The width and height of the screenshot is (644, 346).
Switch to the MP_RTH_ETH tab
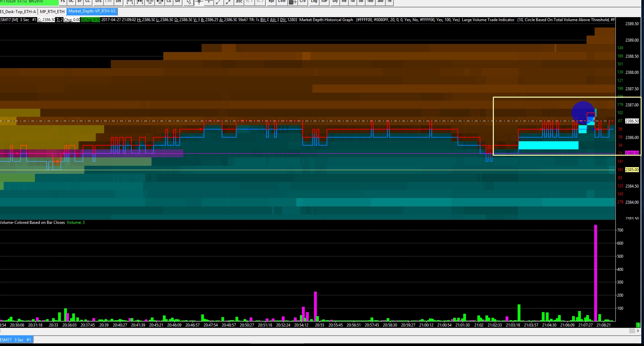click(x=52, y=11)
